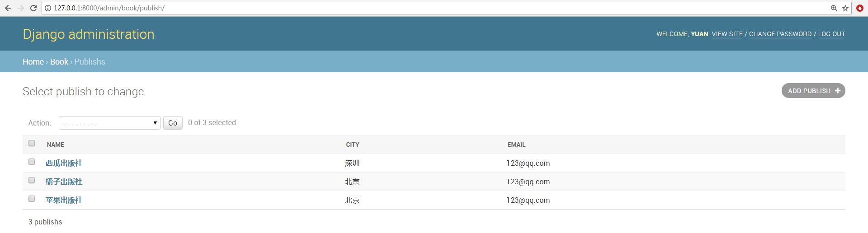Image resolution: width=868 pixels, height=233 pixels.
Task: Open the Book breadcrumb link
Action: [59, 62]
